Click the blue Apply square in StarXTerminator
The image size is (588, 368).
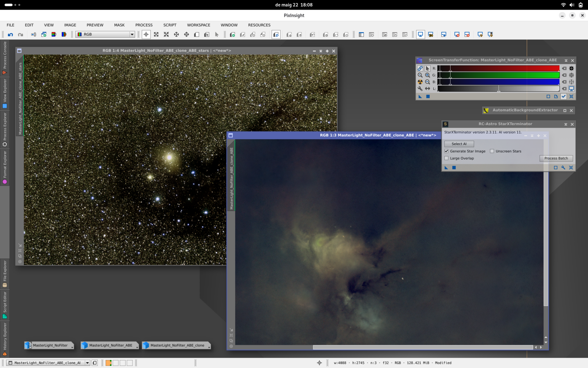click(454, 168)
